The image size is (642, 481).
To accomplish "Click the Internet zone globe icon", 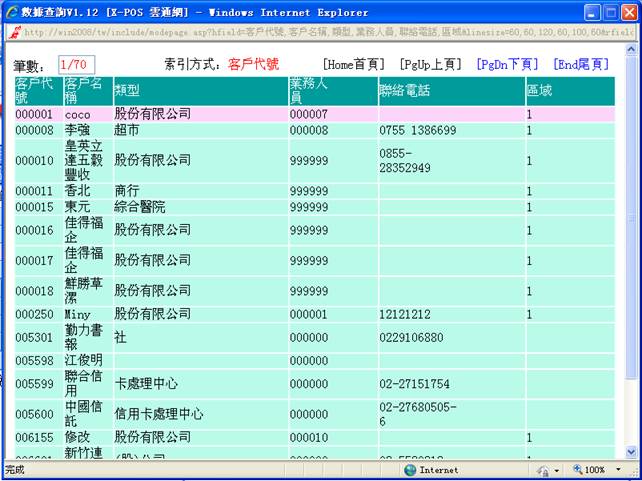I will [x=410, y=470].
